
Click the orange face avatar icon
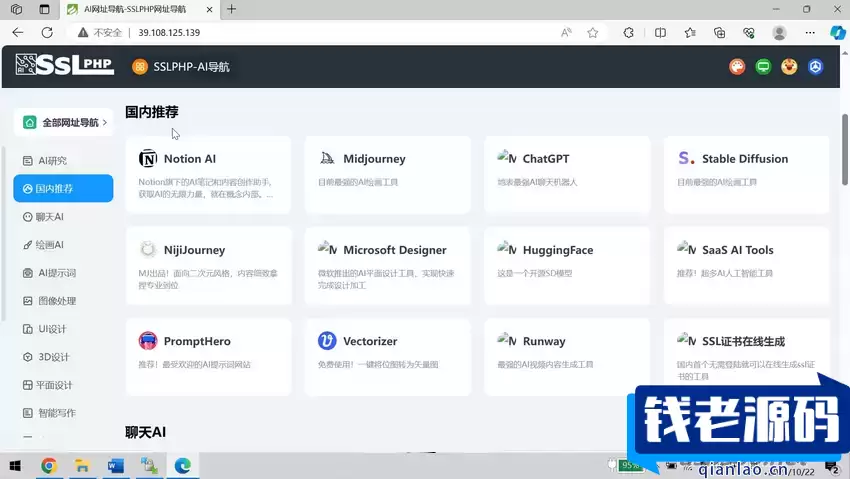[x=789, y=67]
